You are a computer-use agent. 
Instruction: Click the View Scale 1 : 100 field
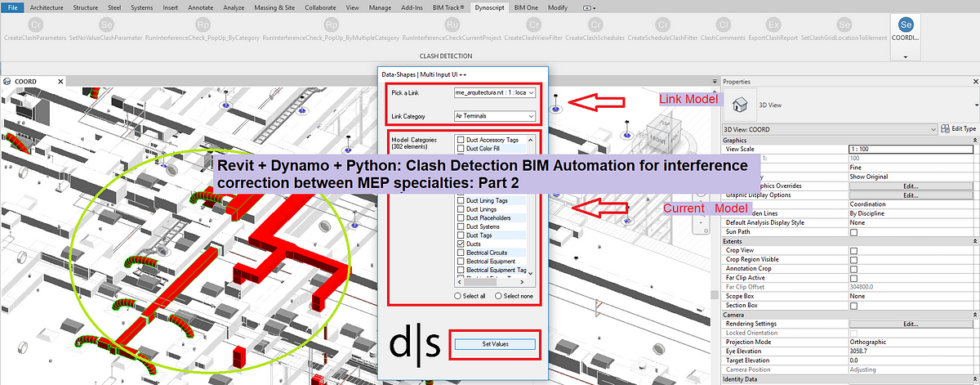point(911,149)
